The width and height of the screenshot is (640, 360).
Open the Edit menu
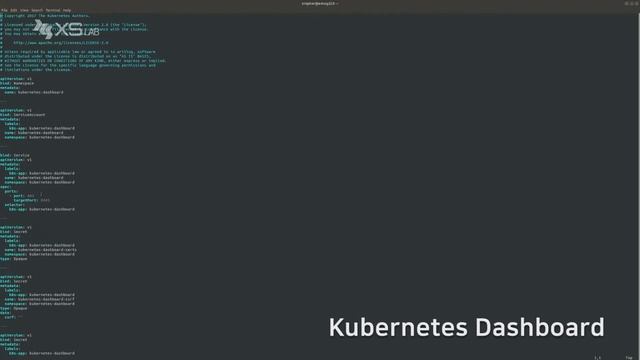click(13, 10)
